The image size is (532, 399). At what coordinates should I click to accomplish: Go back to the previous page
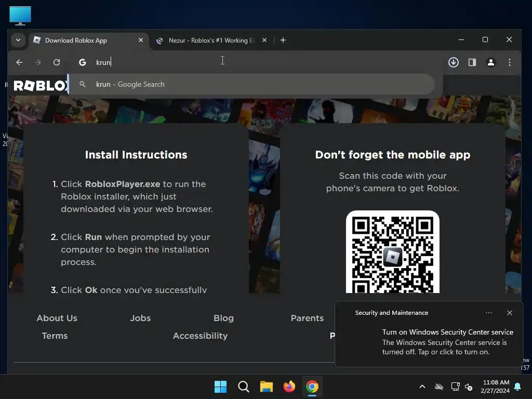(19, 62)
